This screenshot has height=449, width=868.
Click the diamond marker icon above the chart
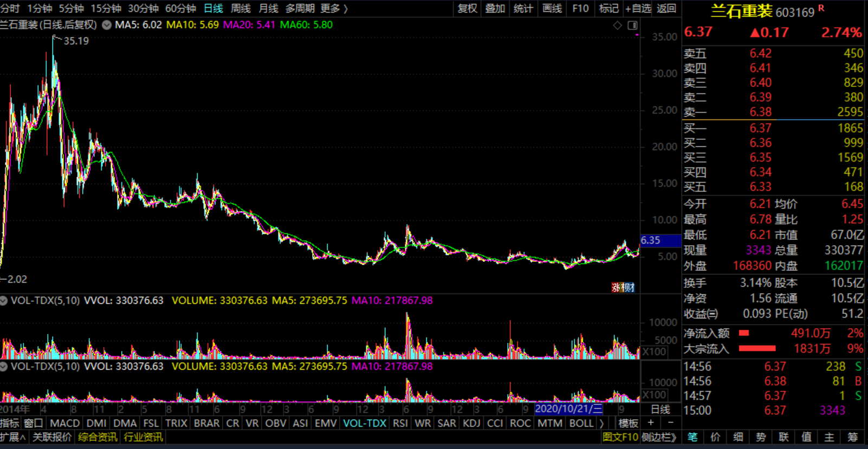[x=617, y=25]
